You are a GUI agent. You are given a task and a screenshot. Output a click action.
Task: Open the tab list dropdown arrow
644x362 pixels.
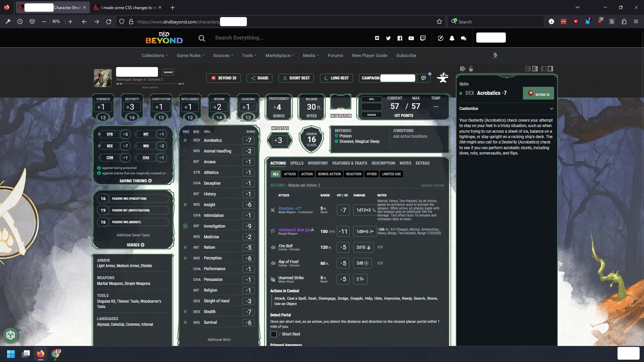[577, 7]
